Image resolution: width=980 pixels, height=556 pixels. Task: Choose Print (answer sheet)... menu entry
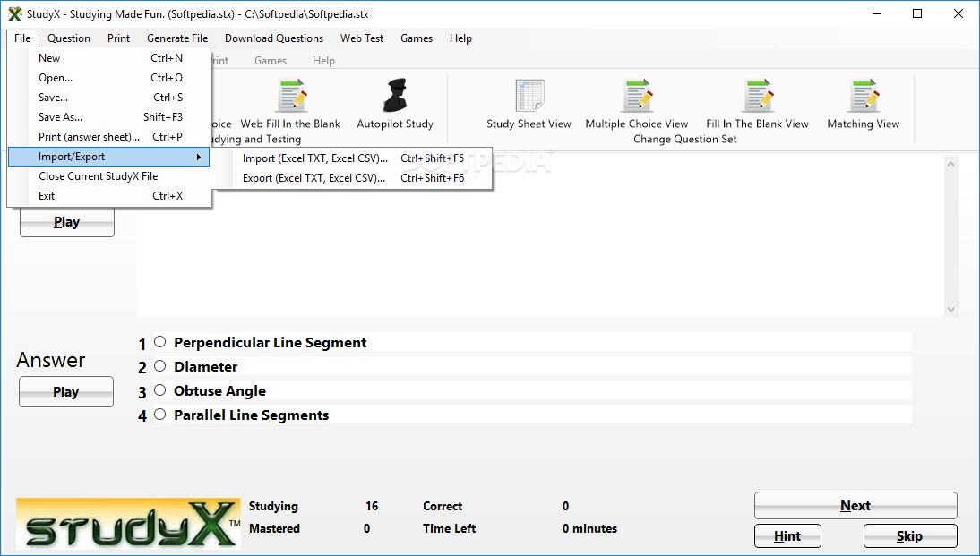tap(108, 137)
